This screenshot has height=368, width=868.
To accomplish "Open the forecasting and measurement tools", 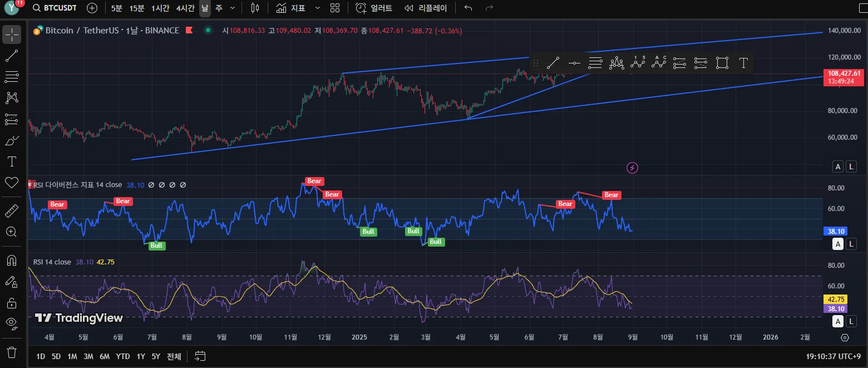I will point(12,119).
